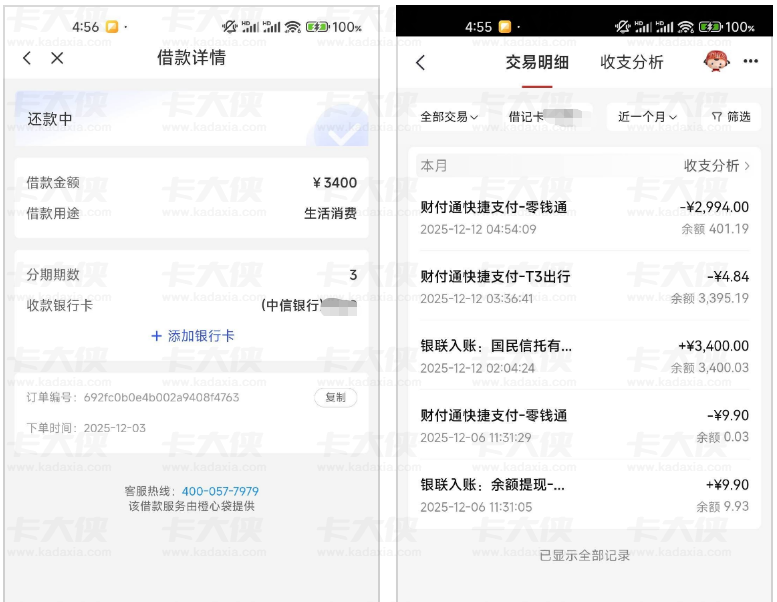Go back from the 借款详情 page
777x602 pixels.
27,58
